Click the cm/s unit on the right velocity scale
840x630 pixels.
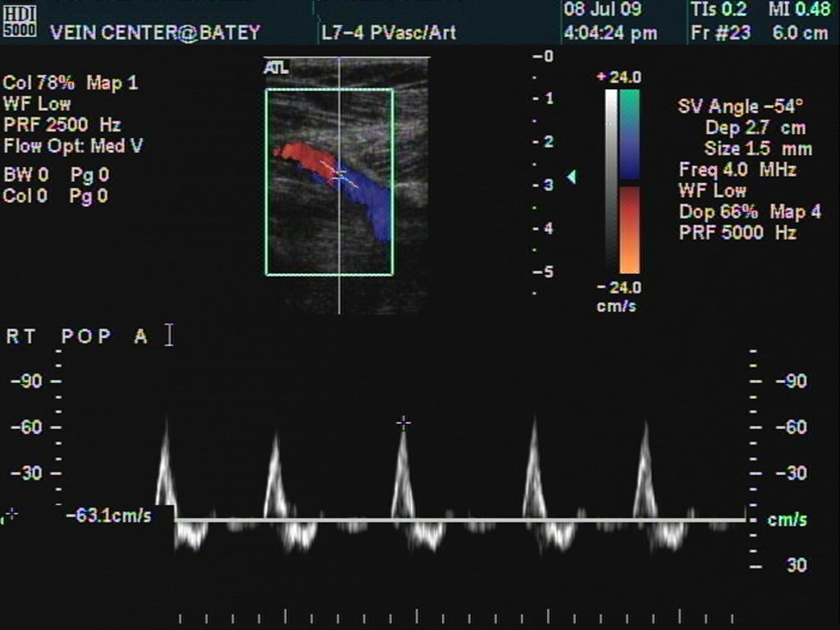787,519
